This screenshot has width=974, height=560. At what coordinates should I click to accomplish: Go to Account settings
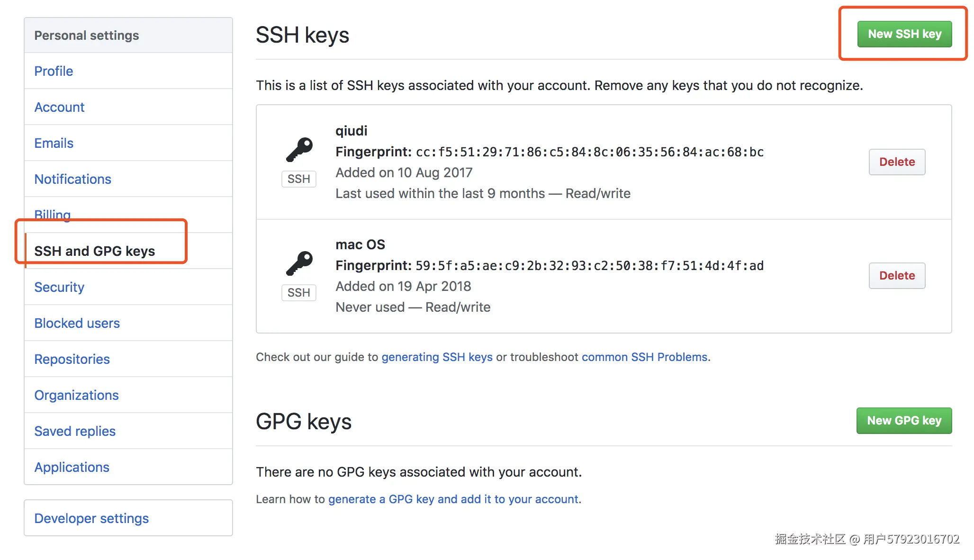point(59,107)
